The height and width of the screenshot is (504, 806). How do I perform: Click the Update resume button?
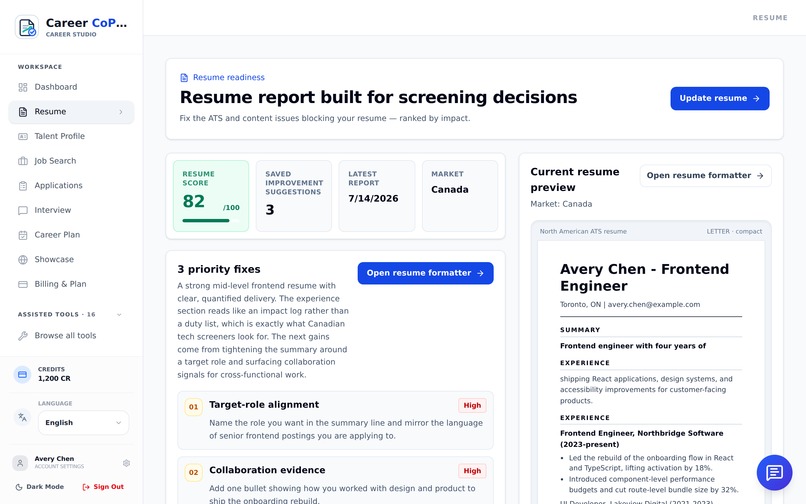coord(720,98)
